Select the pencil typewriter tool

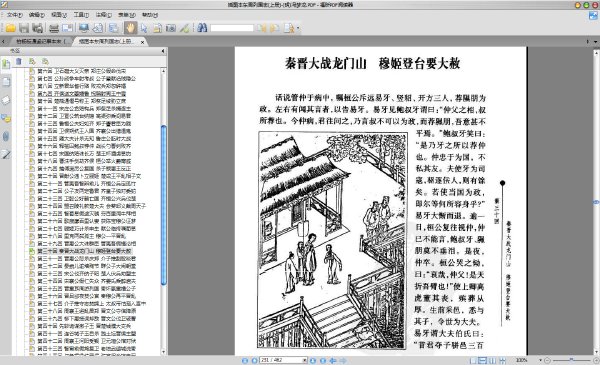click(184, 28)
